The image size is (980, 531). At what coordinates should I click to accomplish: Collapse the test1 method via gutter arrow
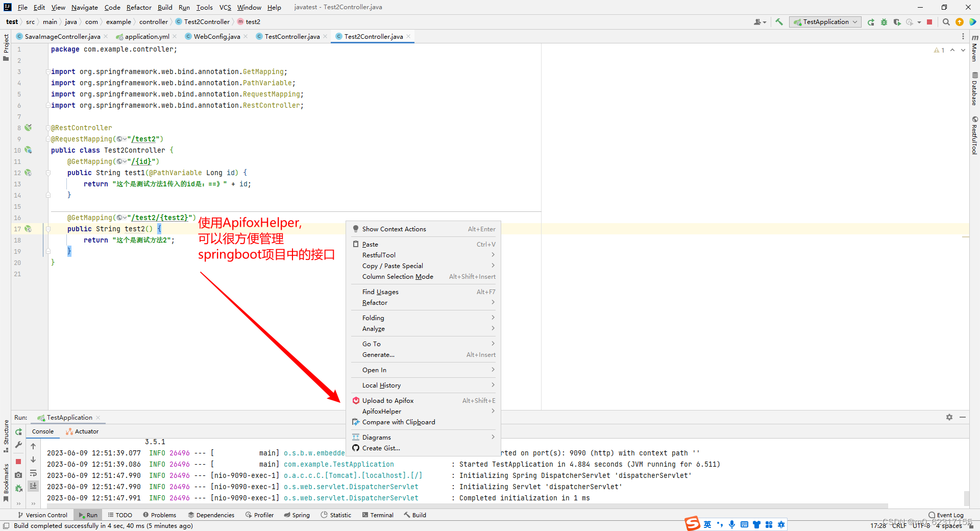[x=48, y=173]
